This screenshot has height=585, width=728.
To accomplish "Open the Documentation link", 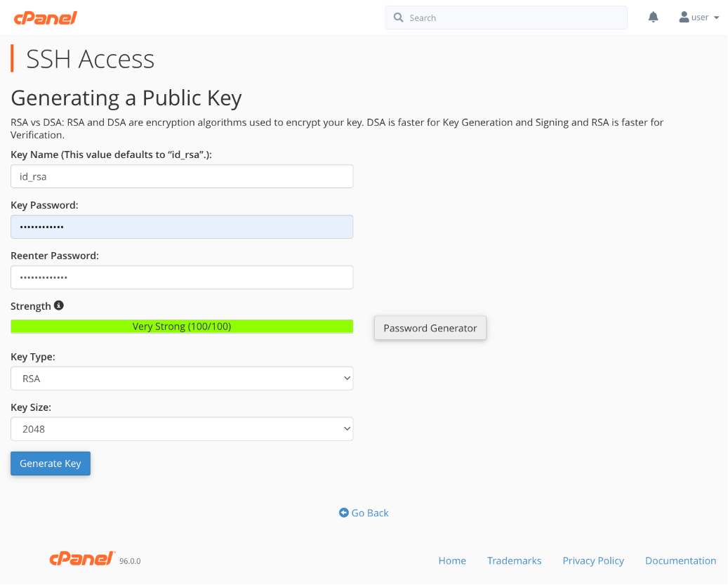I will tap(680, 560).
